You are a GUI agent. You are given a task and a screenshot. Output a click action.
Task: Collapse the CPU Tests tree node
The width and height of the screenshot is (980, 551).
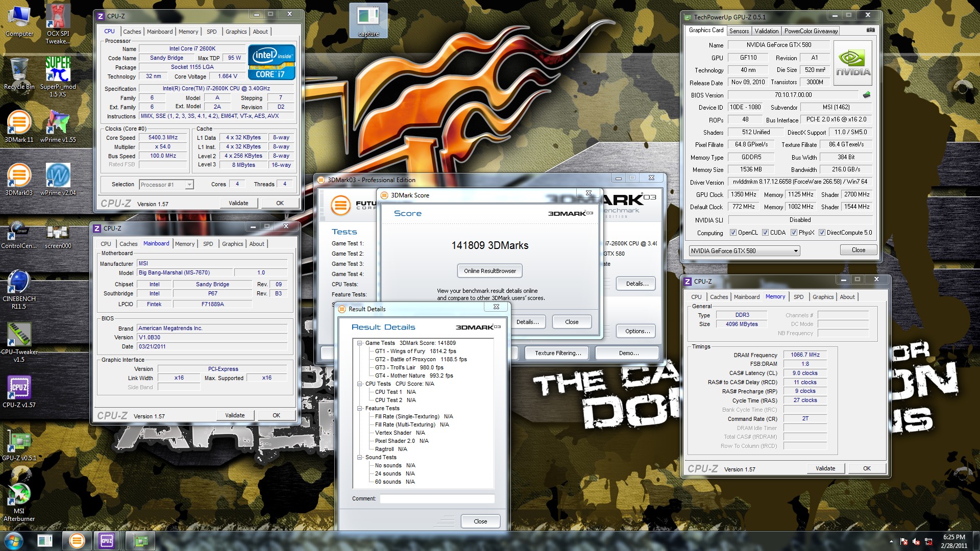coord(359,384)
